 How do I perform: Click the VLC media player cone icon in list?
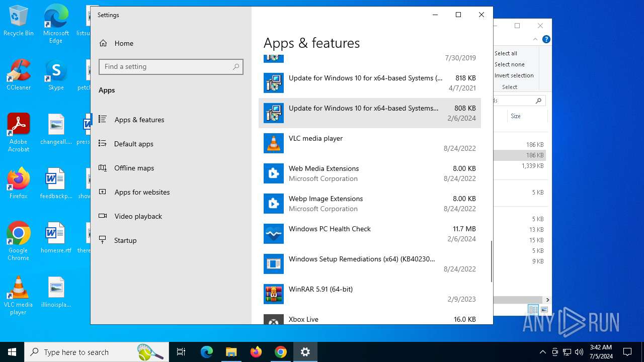coord(274,143)
